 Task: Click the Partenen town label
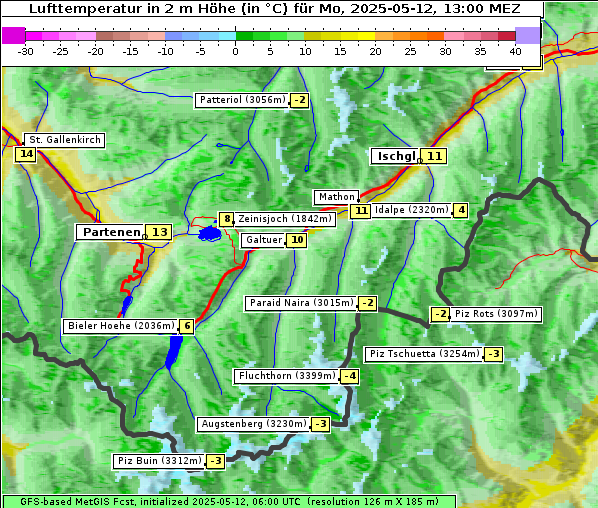[111, 232]
